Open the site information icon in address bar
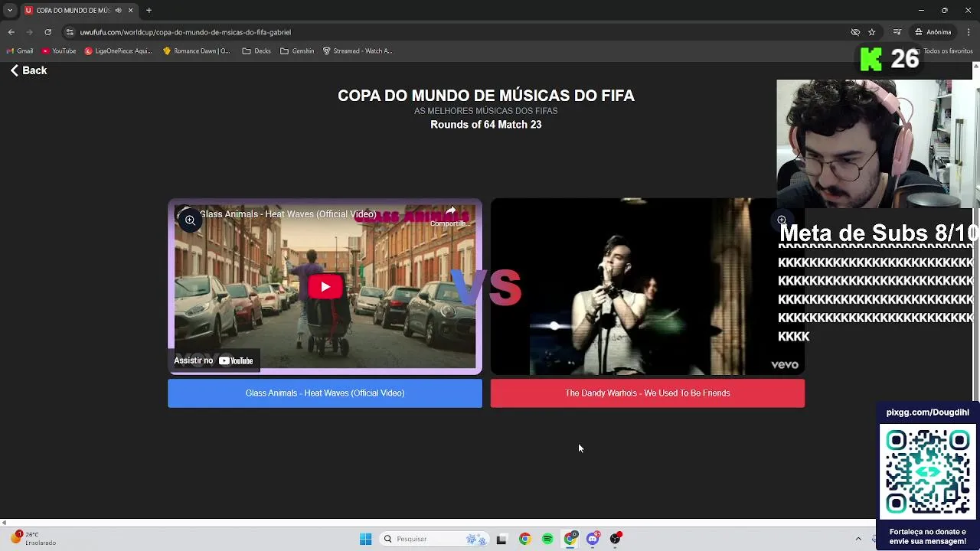 coord(70,32)
